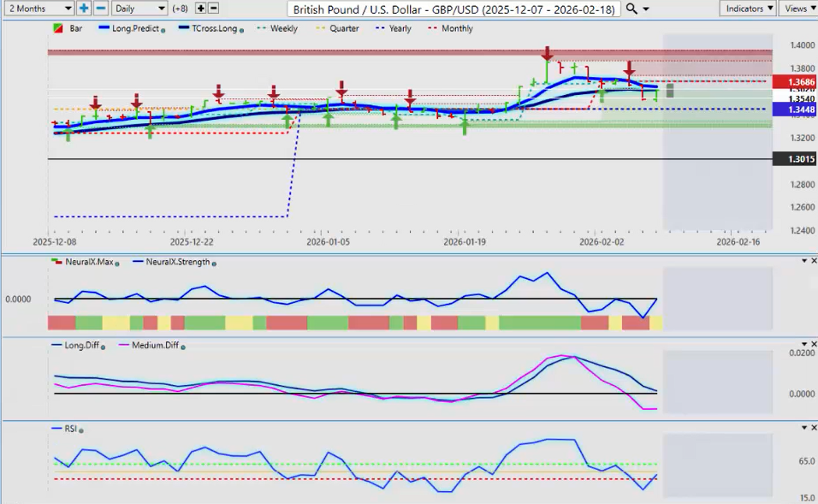The height and width of the screenshot is (504, 818).
Task: Click the black plus forecast increment button
Action: [200, 8]
